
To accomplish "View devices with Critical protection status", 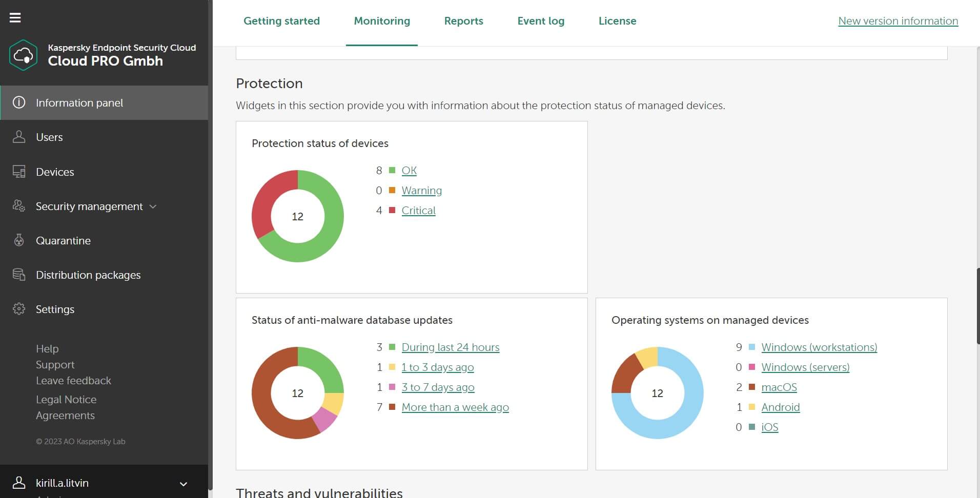I will 418,210.
